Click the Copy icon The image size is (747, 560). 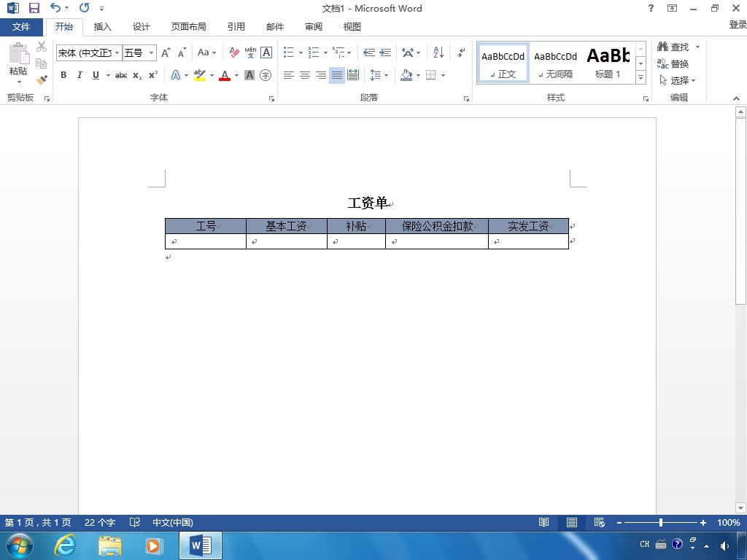[42, 63]
